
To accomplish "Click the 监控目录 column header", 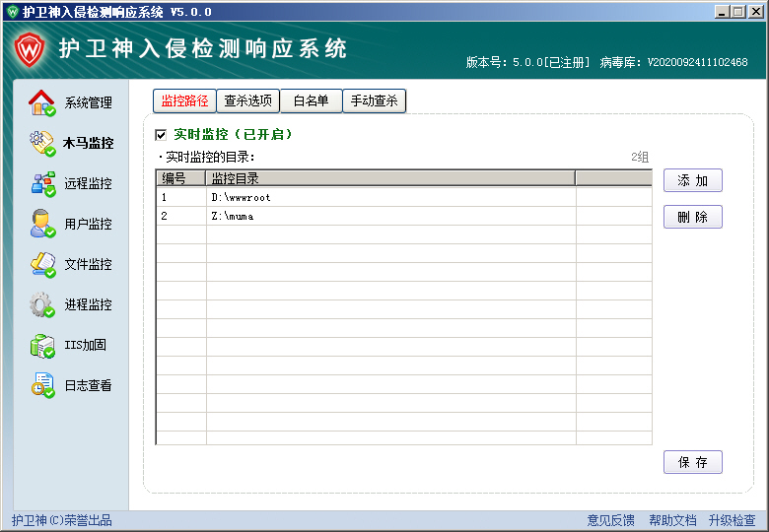I will tap(389, 178).
